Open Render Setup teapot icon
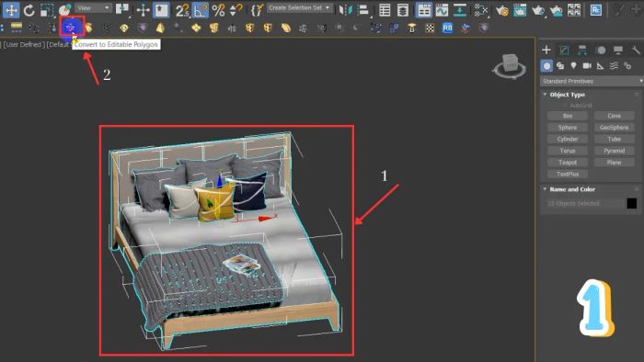Image resolution: width=644 pixels, height=362 pixels. pos(501,10)
